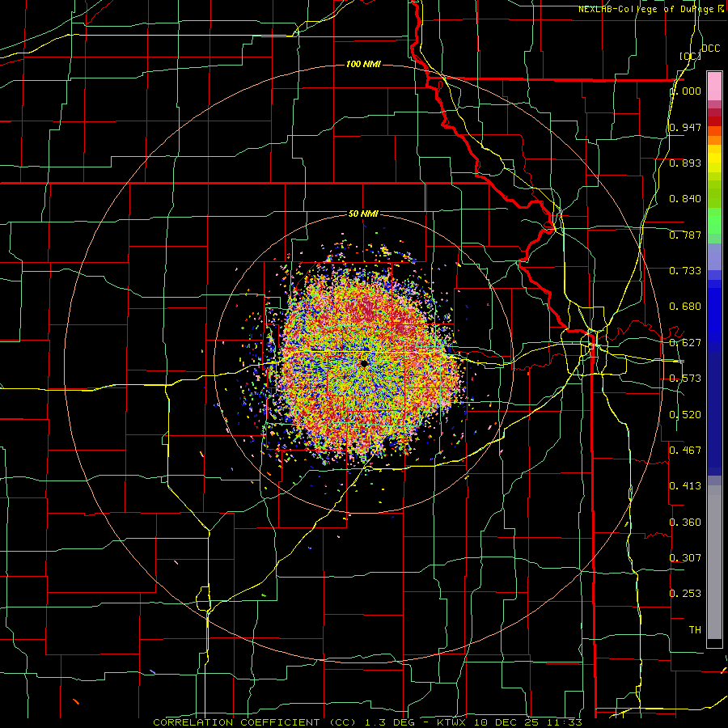
Task: Click the bright green segment of the color bar
Action: [714, 221]
